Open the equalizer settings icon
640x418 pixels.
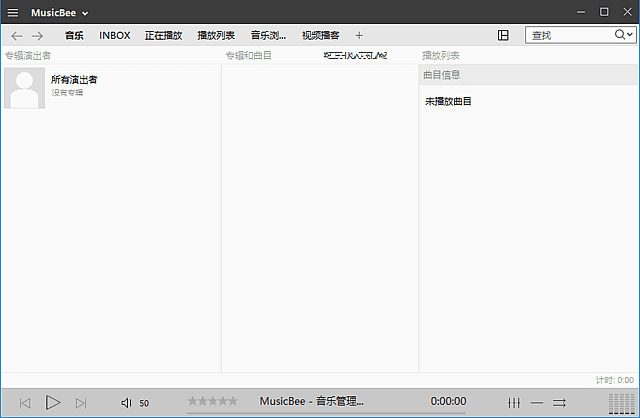tap(514, 403)
